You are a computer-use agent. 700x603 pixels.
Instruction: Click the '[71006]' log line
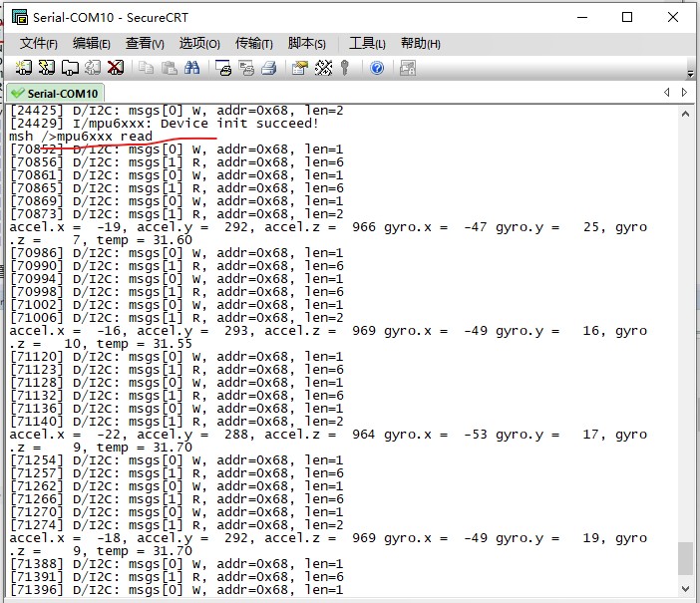[x=176, y=317]
